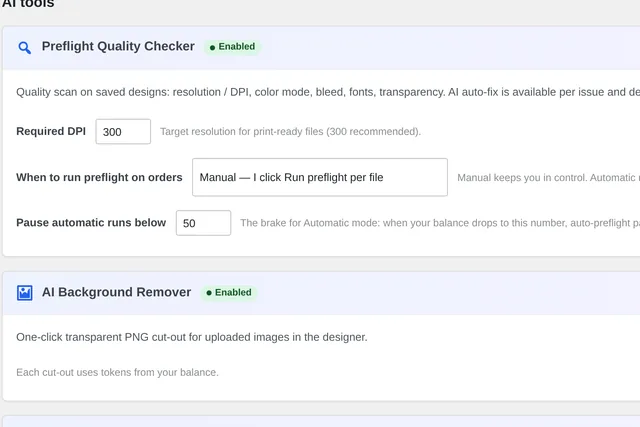This screenshot has width=640, height=427.
Task: Click the One-click transparent PNG cut-out description
Action: [192, 337]
